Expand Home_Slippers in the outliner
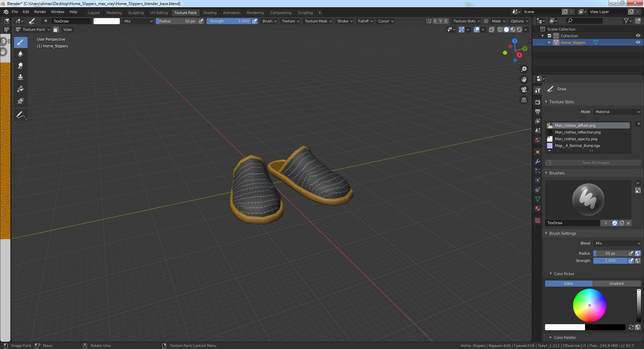 click(549, 43)
